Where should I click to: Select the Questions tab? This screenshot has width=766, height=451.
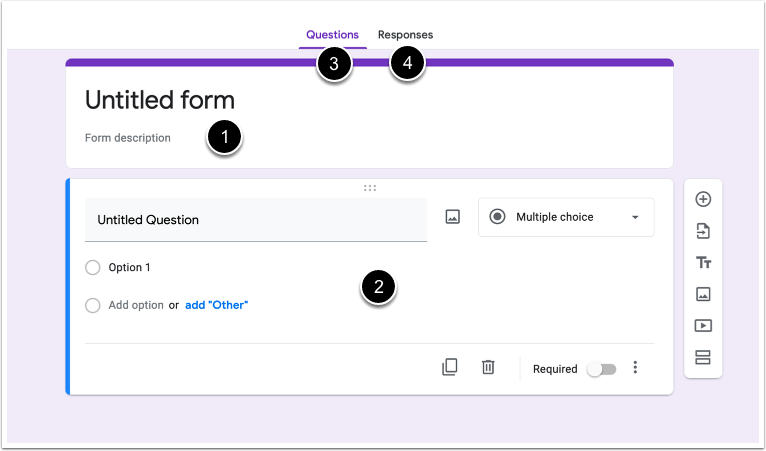click(332, 35)
